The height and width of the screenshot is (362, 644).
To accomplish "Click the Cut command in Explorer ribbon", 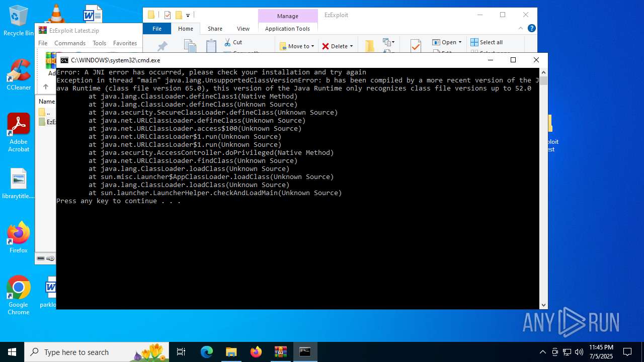I will (233, 42).
